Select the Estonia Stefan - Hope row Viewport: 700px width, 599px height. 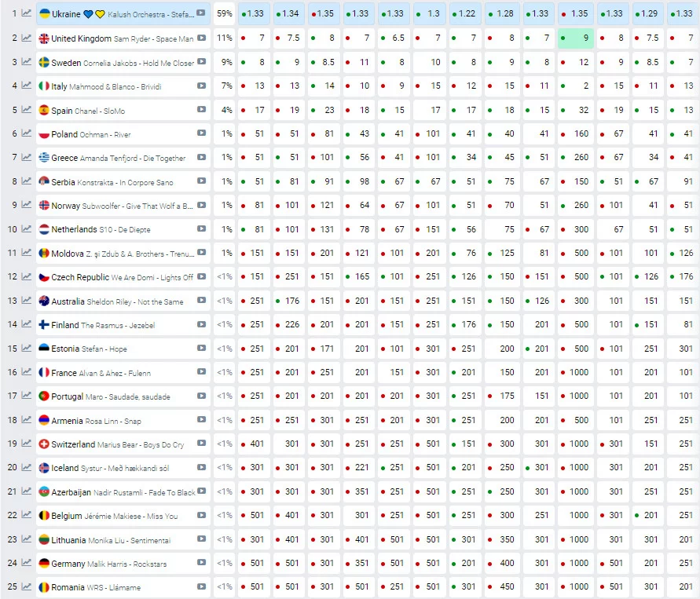pyautogui.click(x=123, y=349)
